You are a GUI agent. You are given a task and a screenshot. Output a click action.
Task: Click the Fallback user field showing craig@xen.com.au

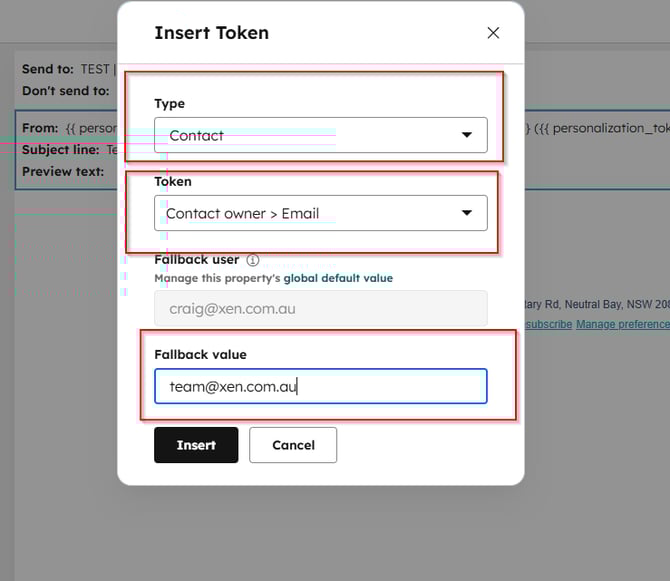tap(320, 309)
